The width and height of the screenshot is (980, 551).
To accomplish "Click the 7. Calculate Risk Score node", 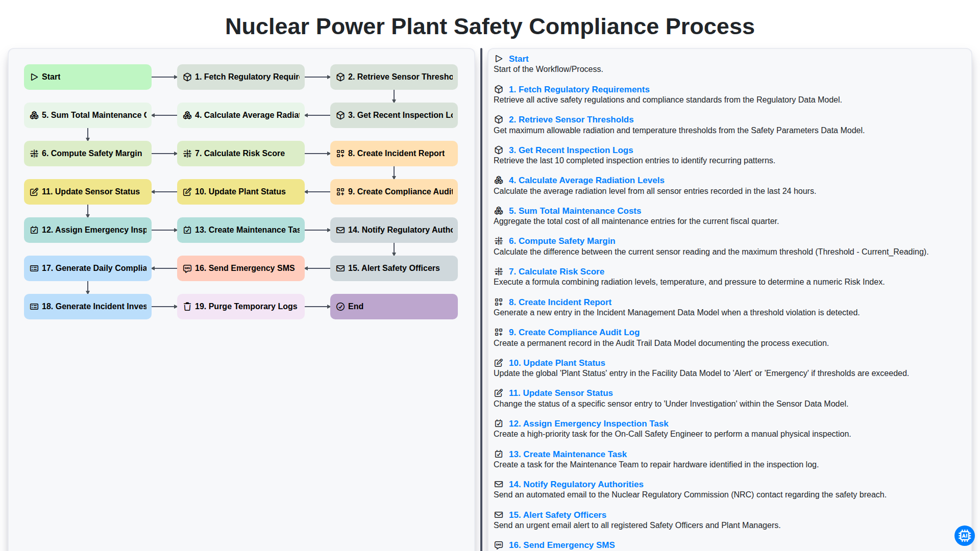I will [x=241, y=154].
